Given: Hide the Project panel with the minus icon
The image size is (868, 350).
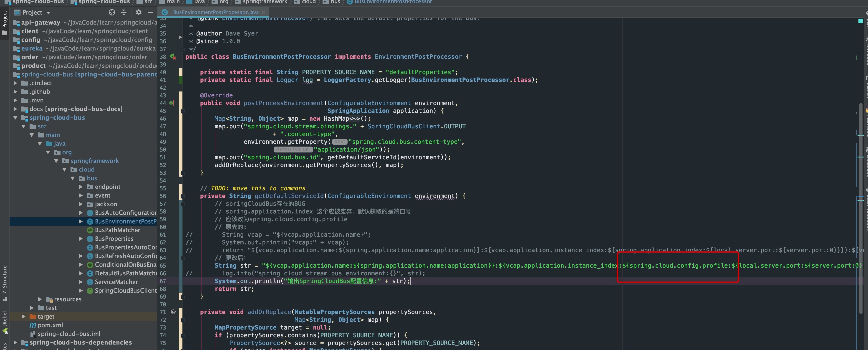Looking at the screenshot, I should (x=150, y=13).
